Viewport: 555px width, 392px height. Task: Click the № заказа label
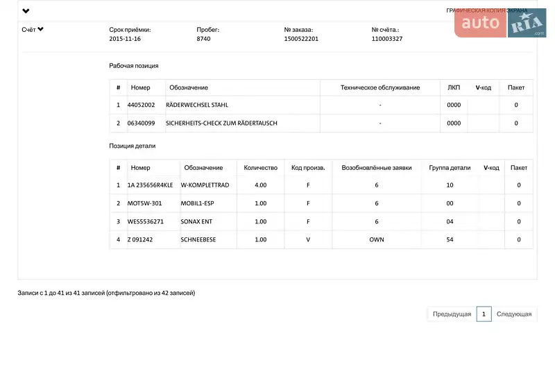click(298, 30)
